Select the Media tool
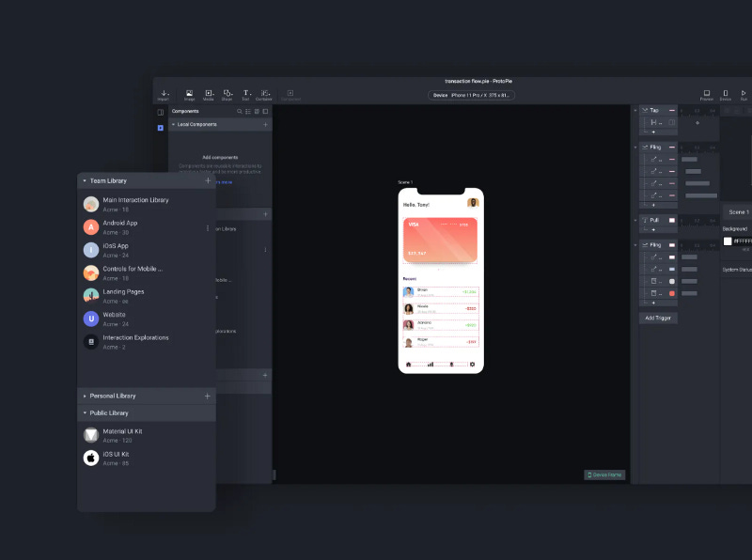 coord(208,95)
